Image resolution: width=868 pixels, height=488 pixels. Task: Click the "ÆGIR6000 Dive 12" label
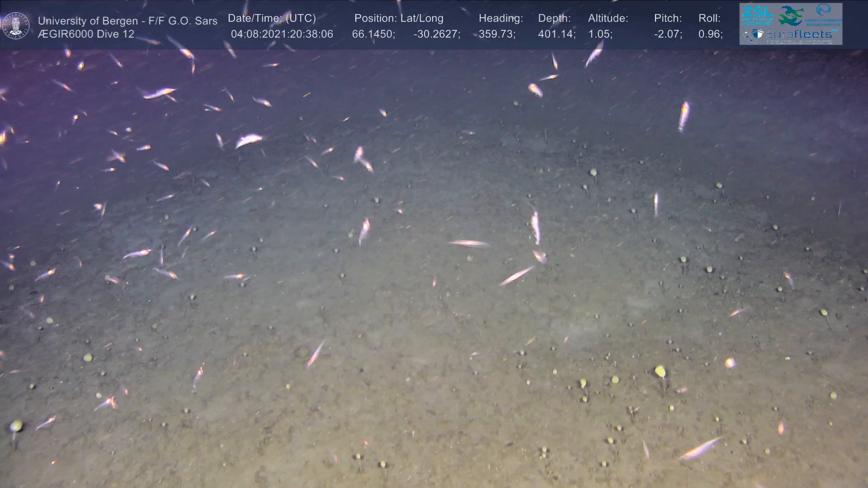click(x=86, y=34)
